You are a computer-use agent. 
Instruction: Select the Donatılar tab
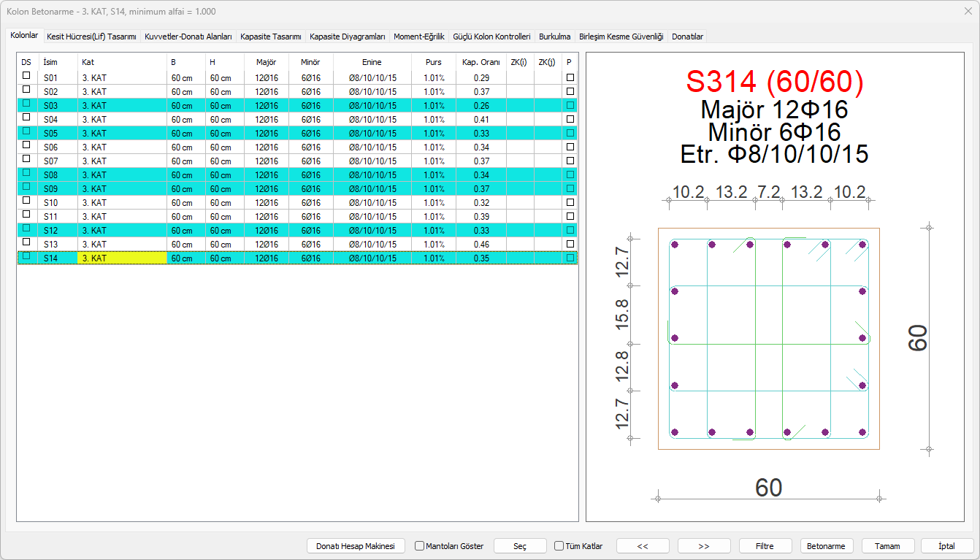point(687,36)
